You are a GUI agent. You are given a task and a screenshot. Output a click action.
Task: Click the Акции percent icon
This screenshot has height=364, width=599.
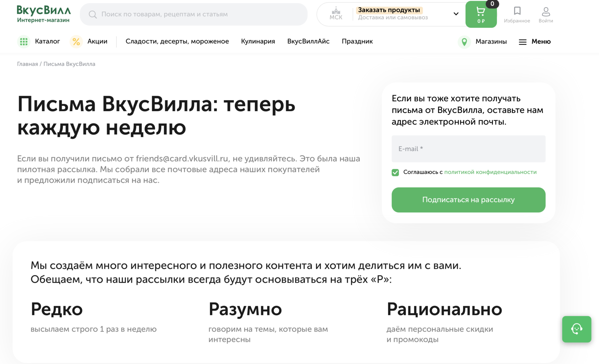76,42
